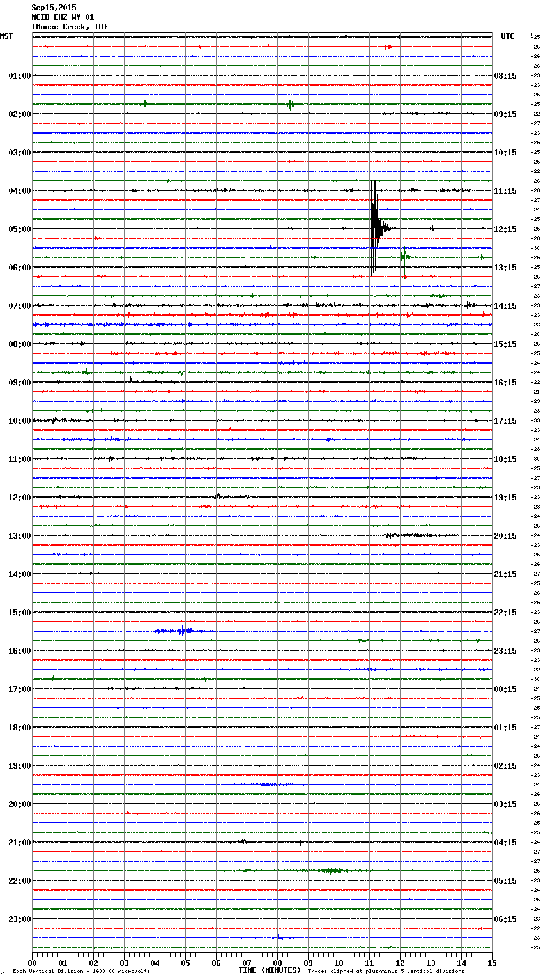
Task: Click the 01:00 MST row label
Action: coord(19,76)
